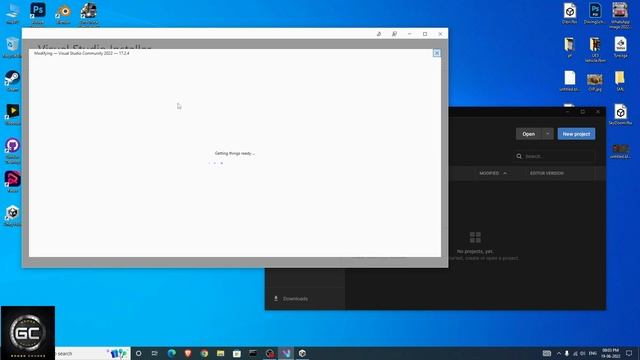Open File Explorer from the taskbar
640x360 pixels.
[x=220, y=353]
